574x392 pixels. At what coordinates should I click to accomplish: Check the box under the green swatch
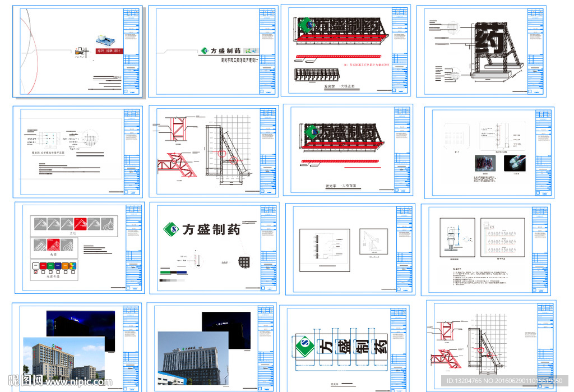pos(50,272)
